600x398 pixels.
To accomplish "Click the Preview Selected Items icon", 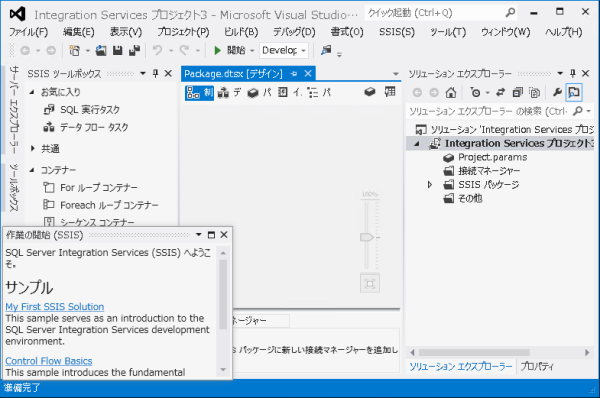I will tap(574, 92).
